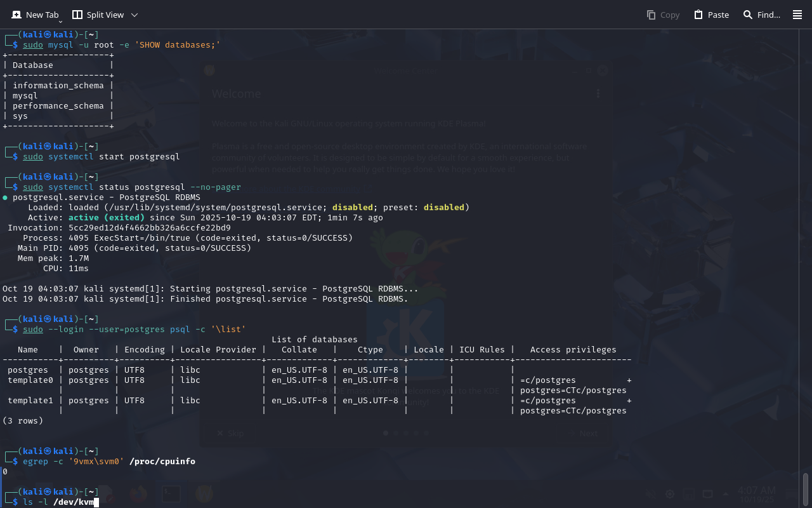Viewport: 812px width, 508px height.
Task: Select the 'information_schema' database entry
Action: pyautogui.click(x=58, y=86)
